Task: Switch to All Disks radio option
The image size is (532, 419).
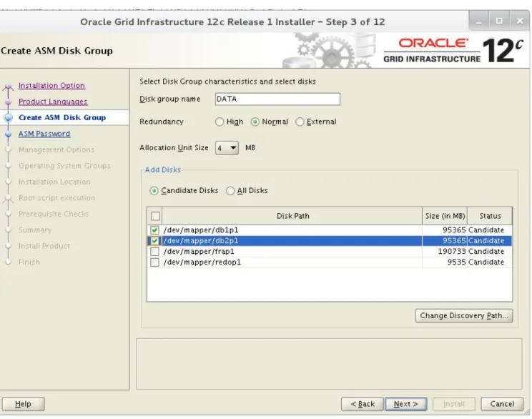Action: [x=230, y=191]
